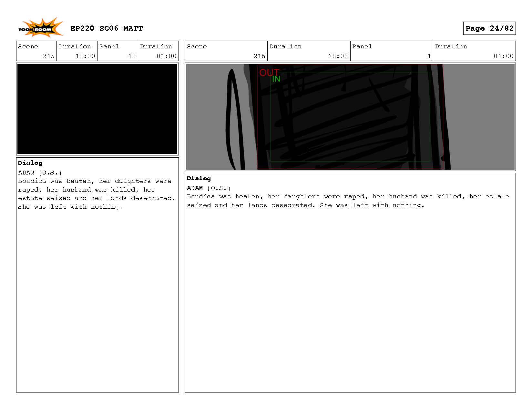The image size is (532, 417).
Task: Open the scene 216 sketch panel thumbnail
Action: click(x=350, y=117)
